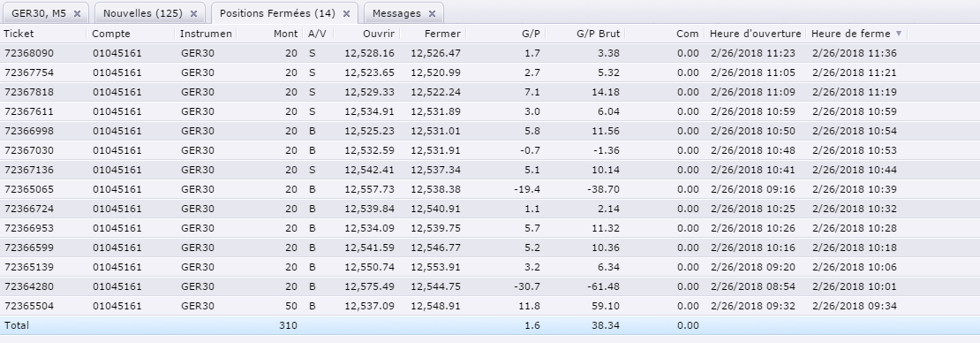Click the Total row label
The width and height of the screenshot is (980, 343).
(17, 325)
